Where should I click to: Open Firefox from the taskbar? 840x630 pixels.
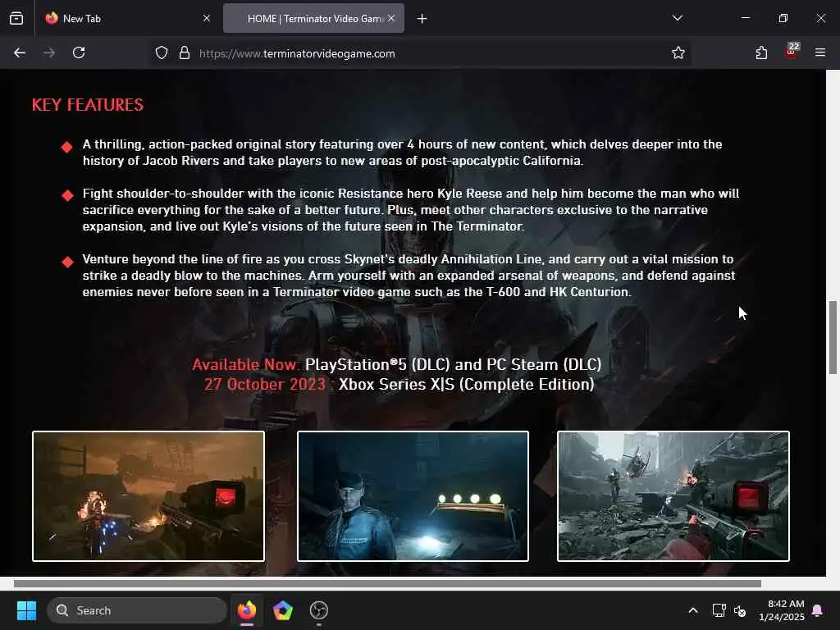(247, 610)
